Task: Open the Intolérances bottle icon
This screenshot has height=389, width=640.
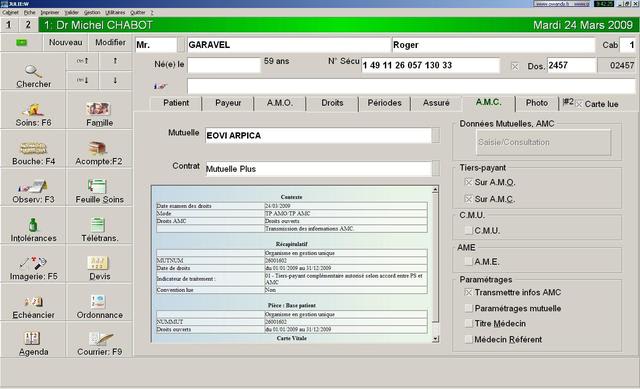Action: [x=33, y=226]
